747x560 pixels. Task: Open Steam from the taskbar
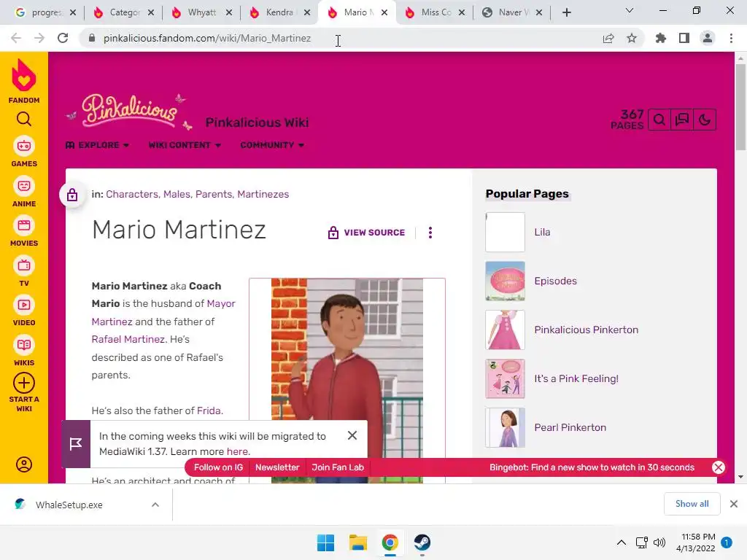click(422, 542)
